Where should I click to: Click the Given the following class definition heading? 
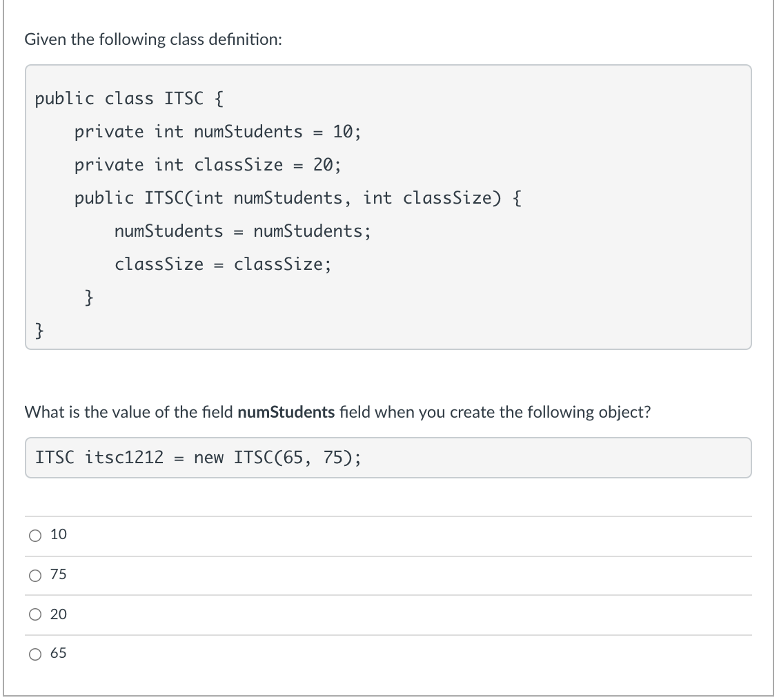click(155, 39)
